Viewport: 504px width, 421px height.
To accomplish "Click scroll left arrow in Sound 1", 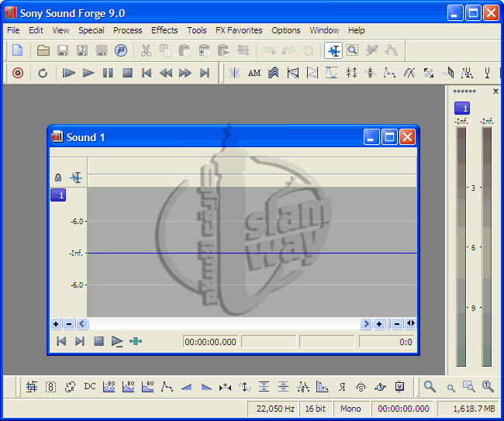I will [x=81, y=323].
